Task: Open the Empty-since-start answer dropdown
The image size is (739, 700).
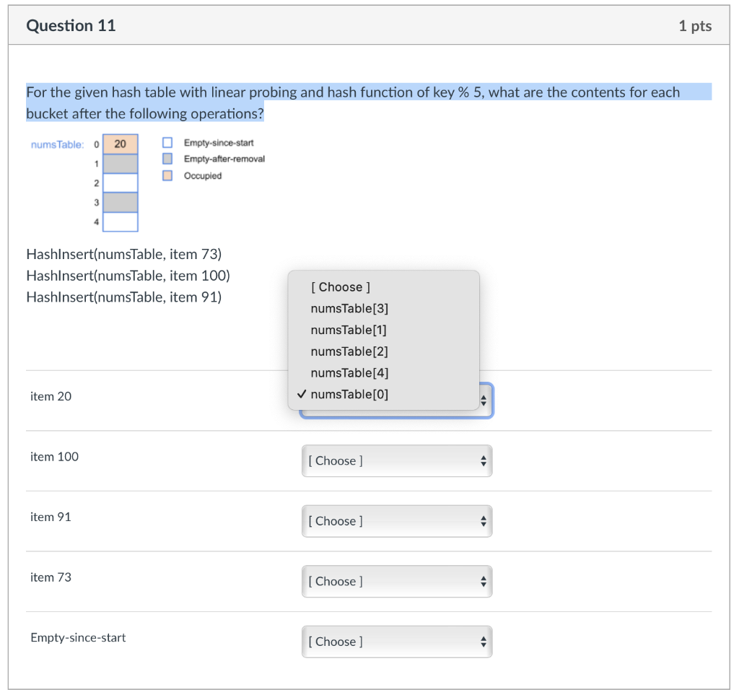Action: [x=396, y=641]
